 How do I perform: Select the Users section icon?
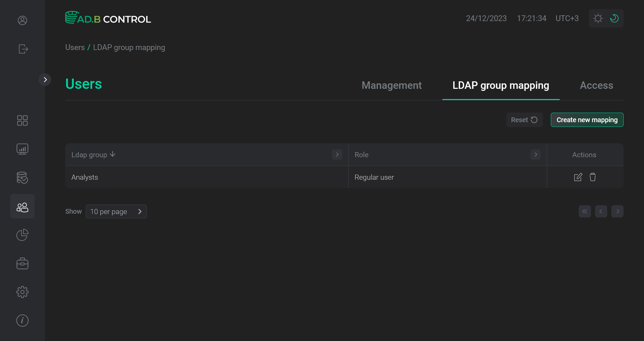(22, 206)
